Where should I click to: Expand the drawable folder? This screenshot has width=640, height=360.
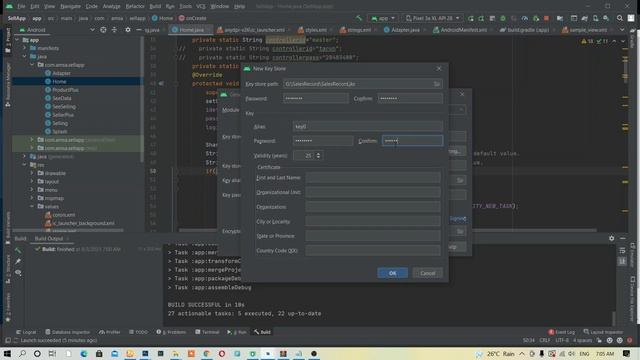click(x=32, y=173)
